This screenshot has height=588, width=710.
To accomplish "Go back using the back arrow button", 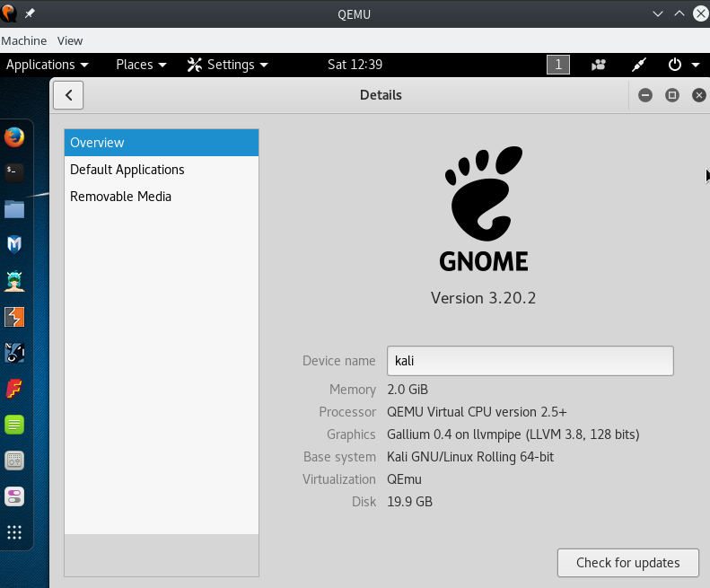I will click(x=68, y=95).
